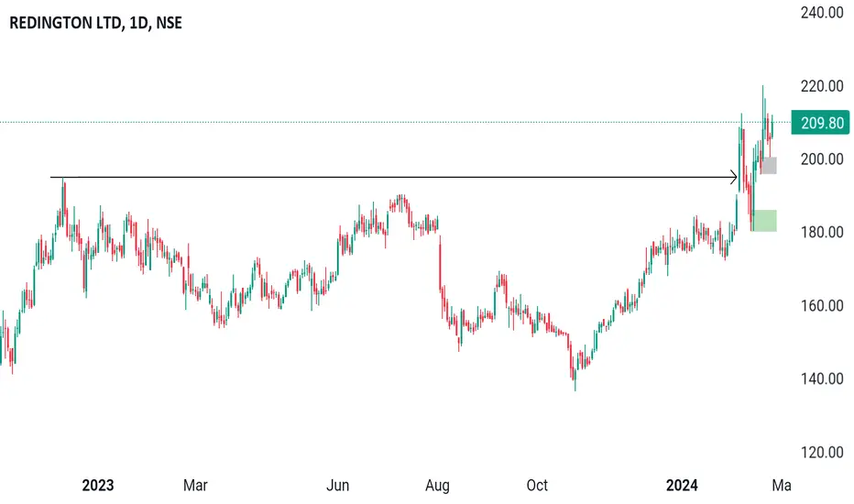The image size is (854, 504).
Task: Click the 200.00 price axis label
Action: tap(822, 159)
